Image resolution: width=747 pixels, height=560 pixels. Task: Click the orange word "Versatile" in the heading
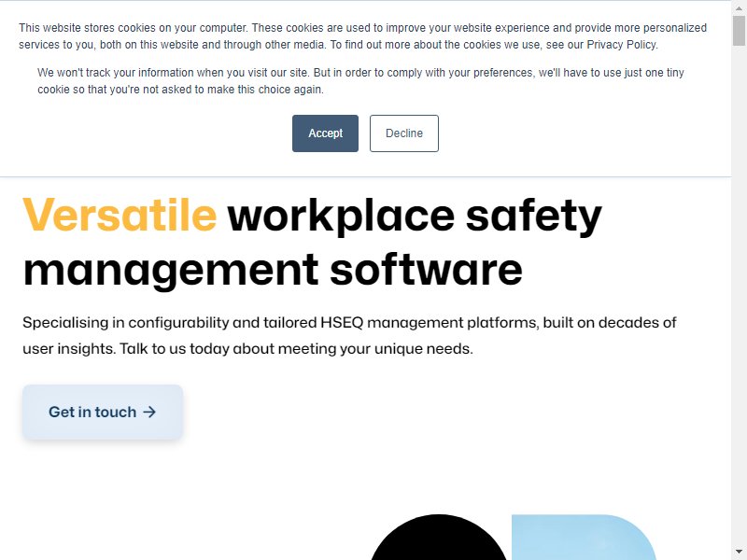[x=120, y=216]
